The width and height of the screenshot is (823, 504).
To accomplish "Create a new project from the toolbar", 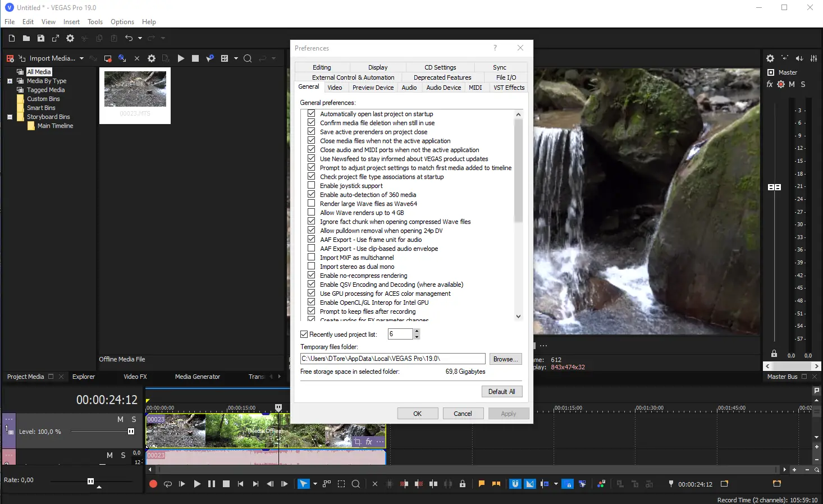I will click(x=12, y=38).
